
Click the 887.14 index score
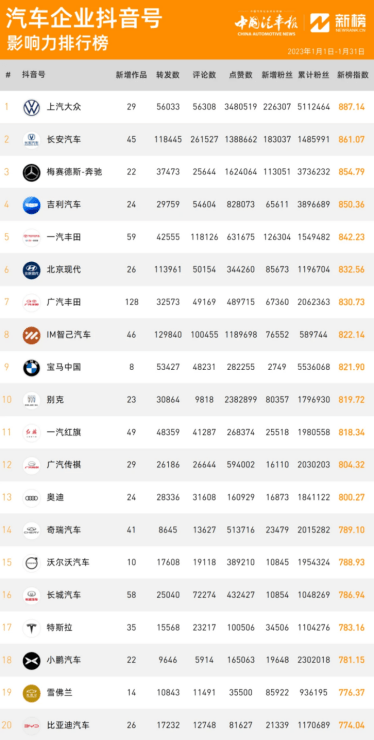coord(351,107)
